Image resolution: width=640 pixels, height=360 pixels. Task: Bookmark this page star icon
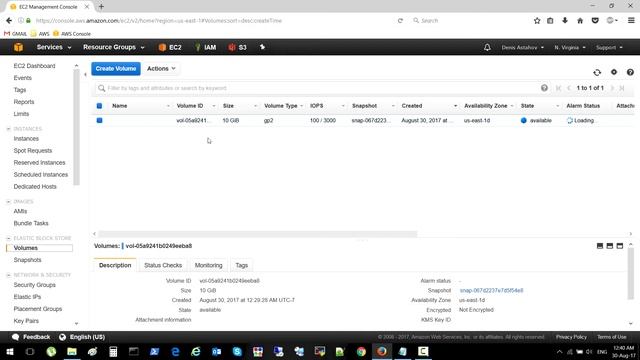click(537, 20)
